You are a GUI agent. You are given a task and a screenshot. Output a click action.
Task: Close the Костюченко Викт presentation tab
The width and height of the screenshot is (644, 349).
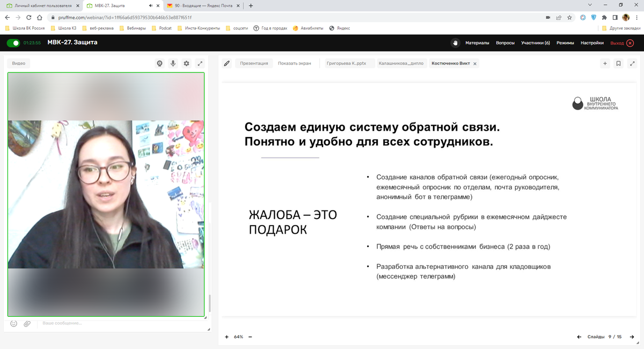474,63
